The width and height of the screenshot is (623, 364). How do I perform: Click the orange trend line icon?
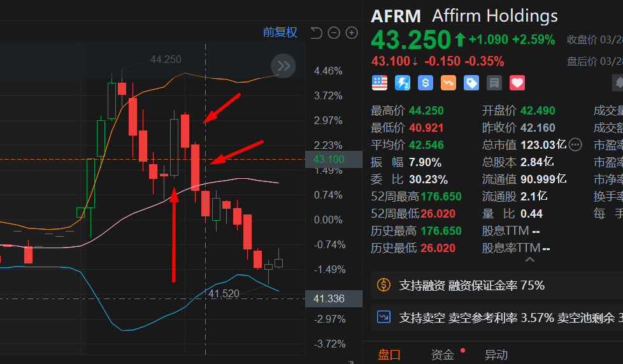(448, 83)
